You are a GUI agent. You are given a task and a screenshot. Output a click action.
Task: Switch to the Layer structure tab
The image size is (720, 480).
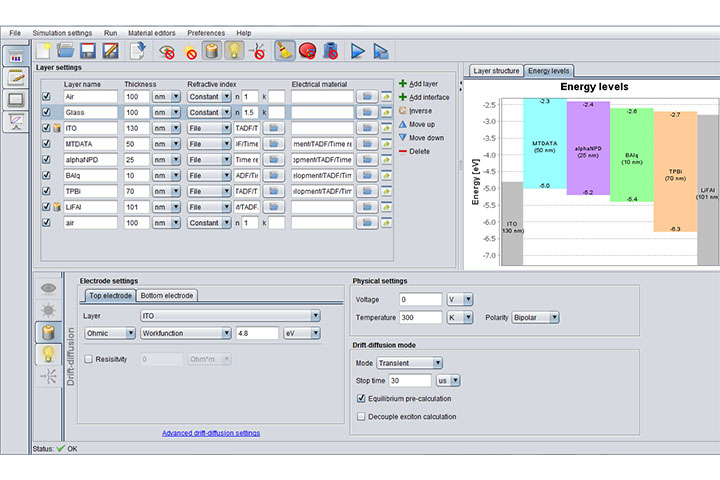[x=496, y=71]
